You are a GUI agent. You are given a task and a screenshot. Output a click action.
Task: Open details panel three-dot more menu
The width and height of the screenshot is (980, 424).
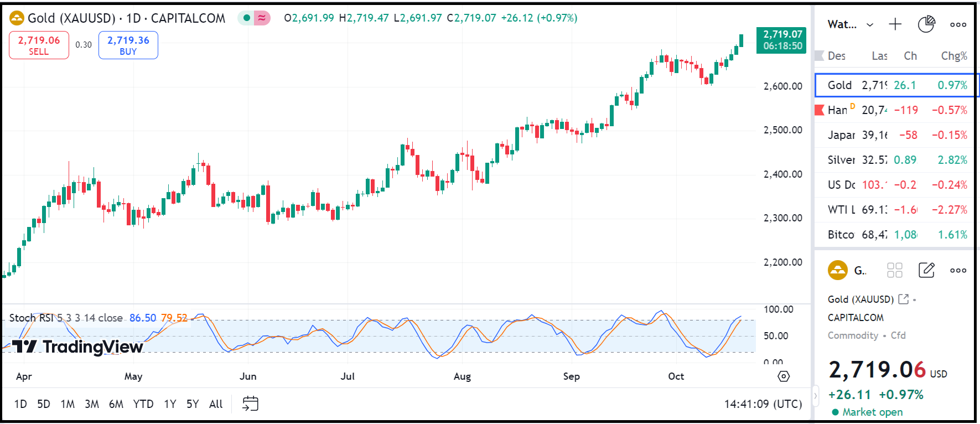958,270
